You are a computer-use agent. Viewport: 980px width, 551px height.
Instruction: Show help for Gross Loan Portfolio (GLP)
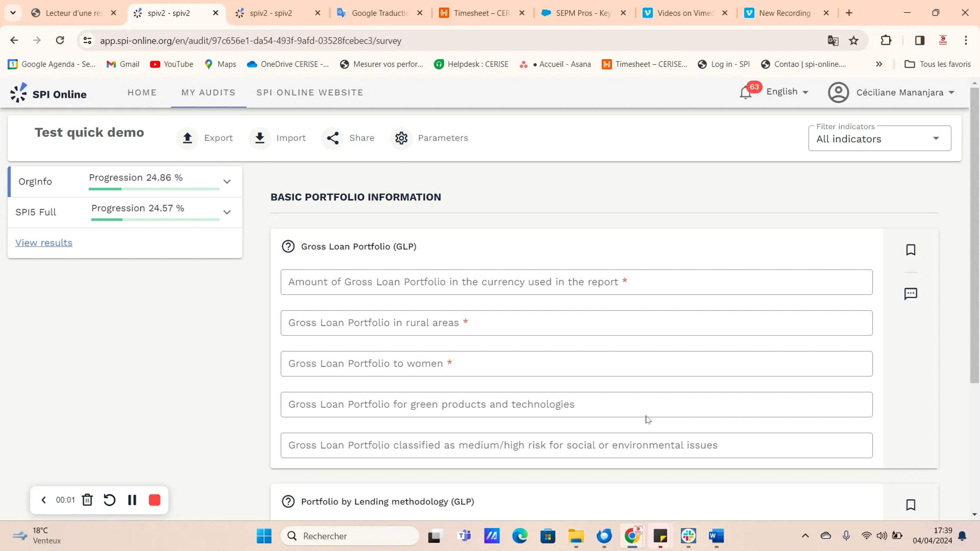click(x=288, y=247)
